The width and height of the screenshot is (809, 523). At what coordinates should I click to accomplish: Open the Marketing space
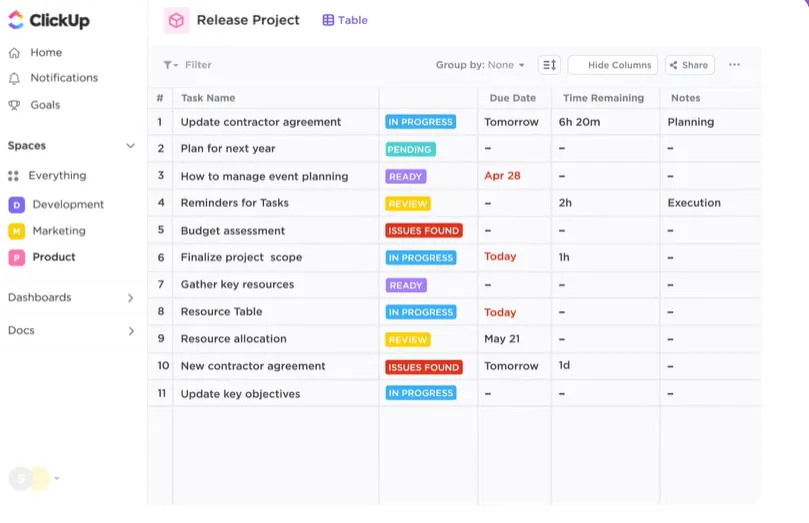pyautogui.click(x=47, y=231)
